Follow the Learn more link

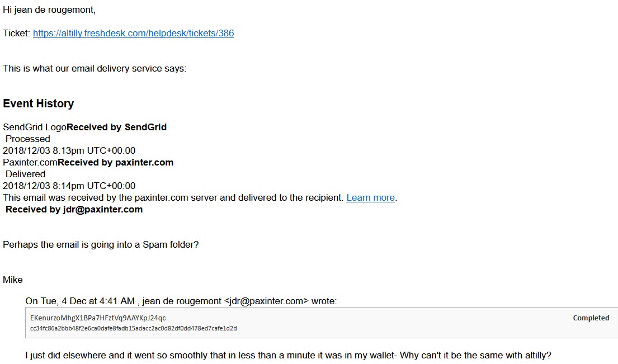[x=370, y=198]
